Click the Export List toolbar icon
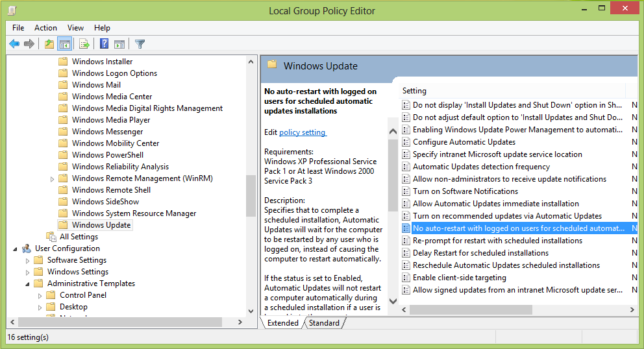 84,44
